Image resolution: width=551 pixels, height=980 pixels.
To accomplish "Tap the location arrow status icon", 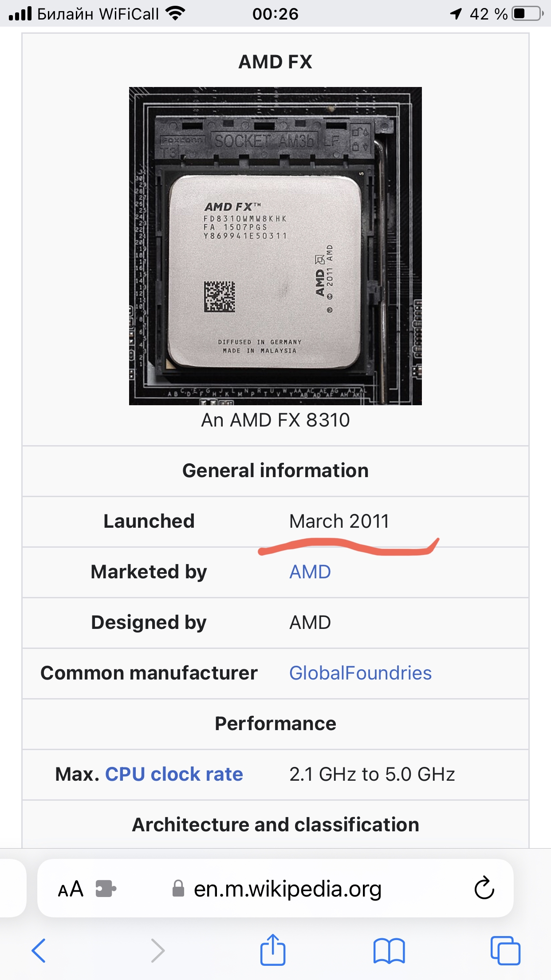I will click(x=456, y=14).
